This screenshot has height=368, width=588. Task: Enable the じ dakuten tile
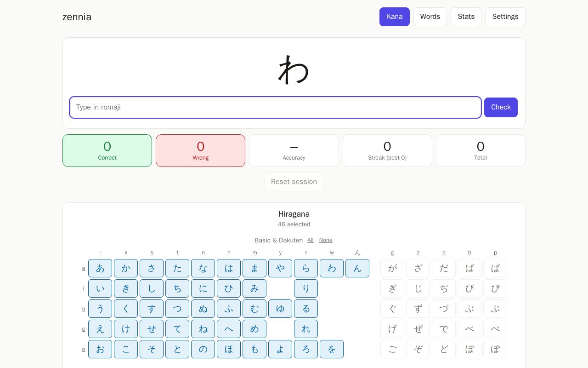pyautogui.click(x=418, y=288)
